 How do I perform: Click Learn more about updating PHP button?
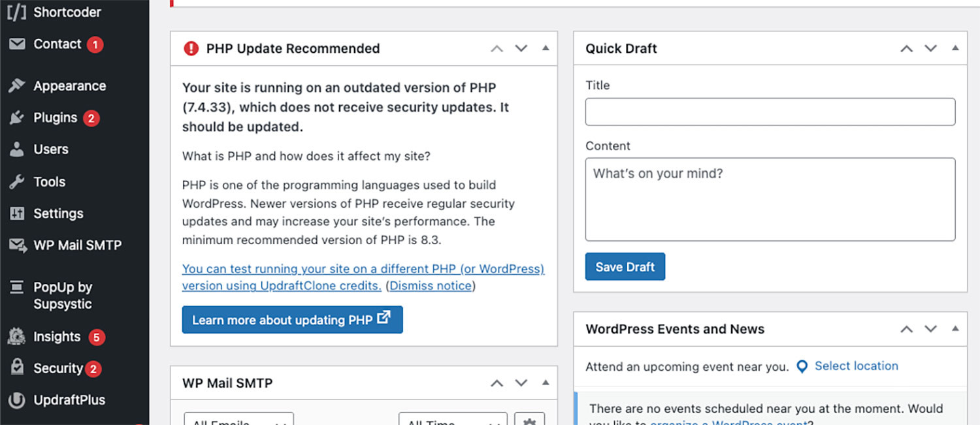click(x=292, y=319)
